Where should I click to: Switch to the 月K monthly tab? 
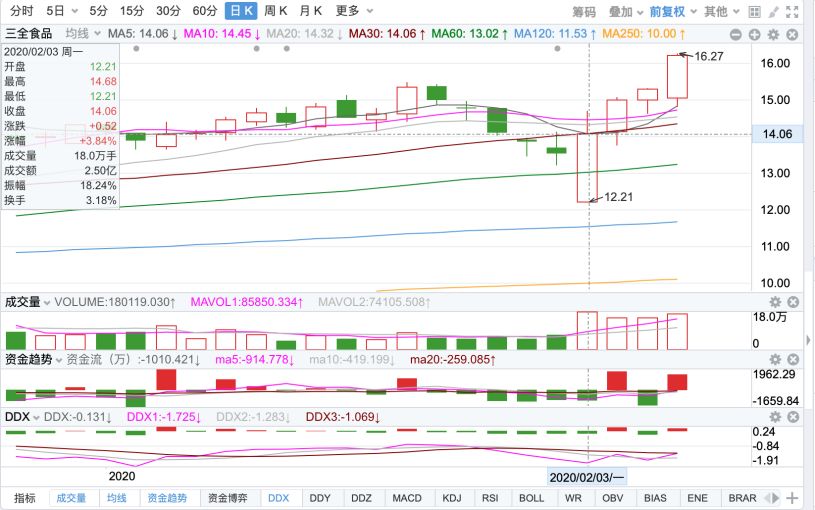coord(311,11)
